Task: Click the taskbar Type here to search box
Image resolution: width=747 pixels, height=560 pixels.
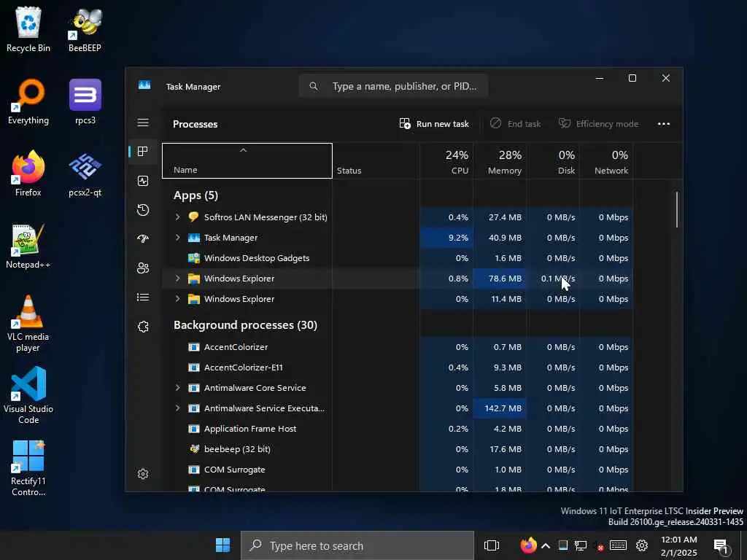Action: [x=357, y=545]
